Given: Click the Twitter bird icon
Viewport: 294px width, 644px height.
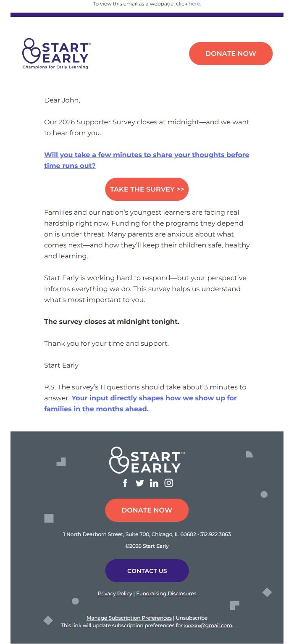Looking at the screenshot, I should [x=139, y=483].
